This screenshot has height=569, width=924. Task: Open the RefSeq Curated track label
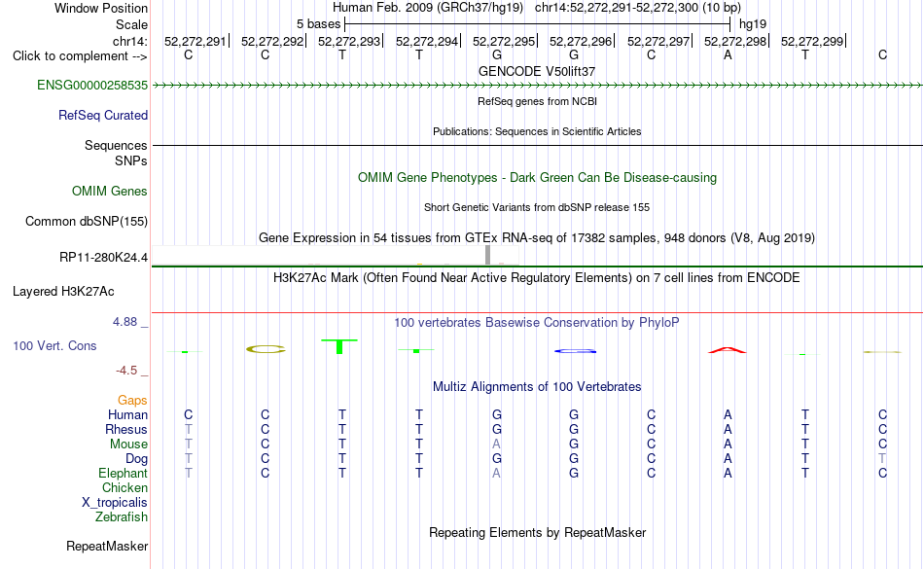pos(102,116)
